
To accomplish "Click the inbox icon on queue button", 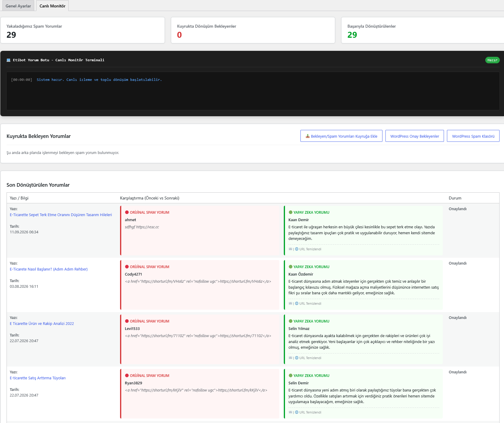I will pos(308,136).
